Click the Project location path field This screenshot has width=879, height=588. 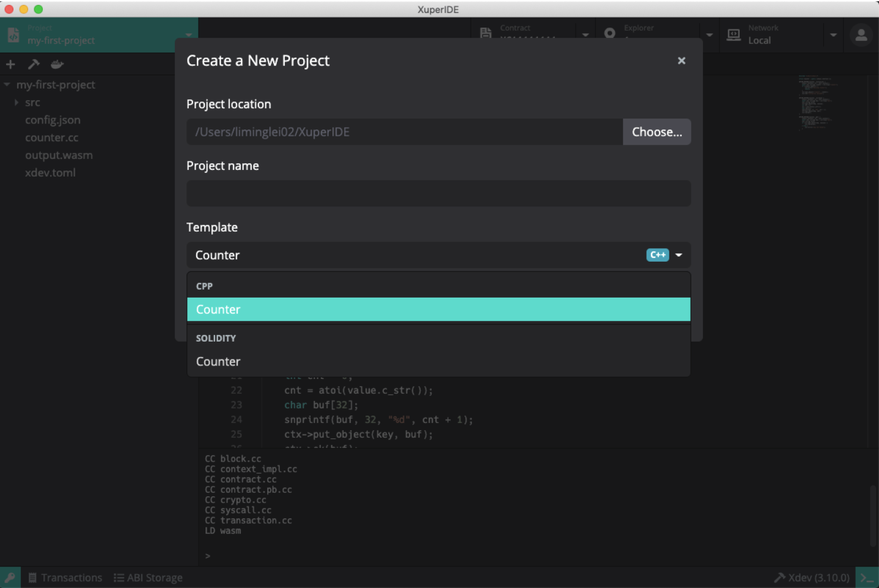coord(405,132)
